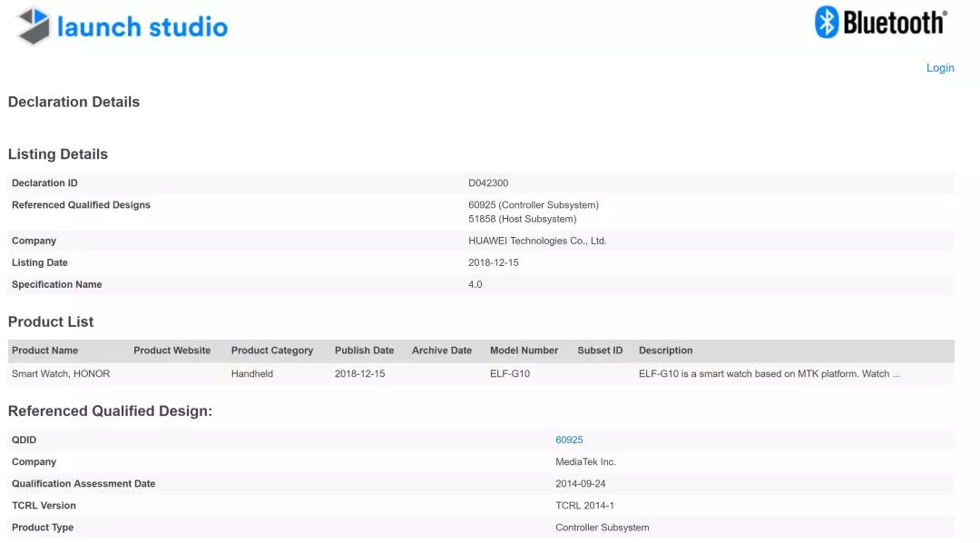The width and height of the screenshot is (980, 543).
Task: Click the 'MediaTek Inc.' company value
Action: [585, 461]
